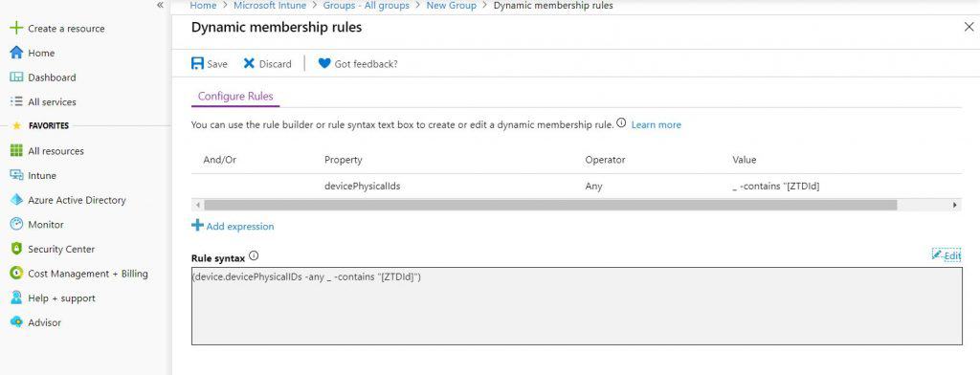Screen dimensions: 980x375
Task: Click the info icon next to Learn more
Action: tap(621, 123)
